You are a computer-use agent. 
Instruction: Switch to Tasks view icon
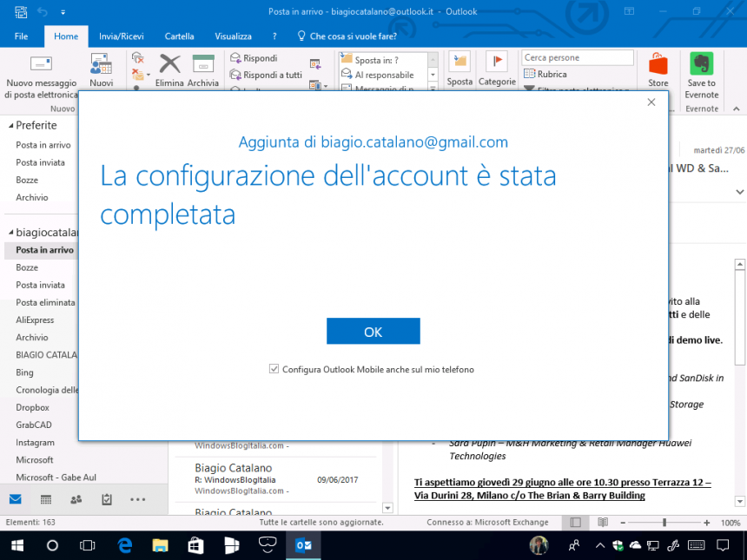point(107,499)
